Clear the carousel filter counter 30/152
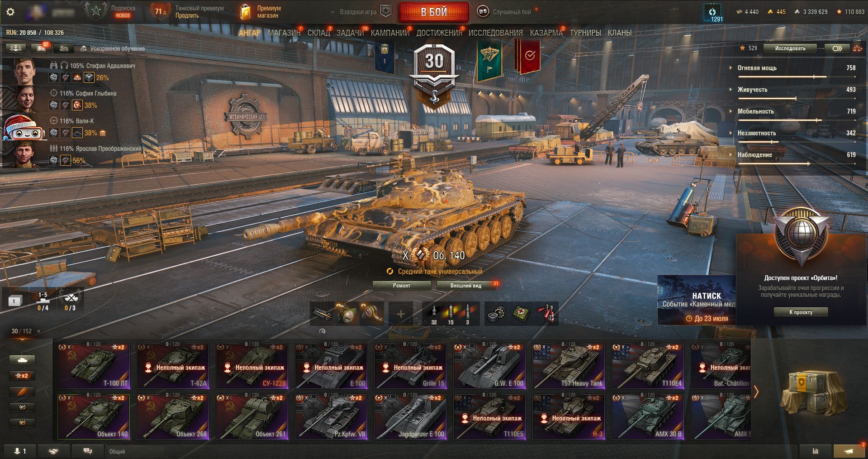The image size is (868, 459). point(38,331)
